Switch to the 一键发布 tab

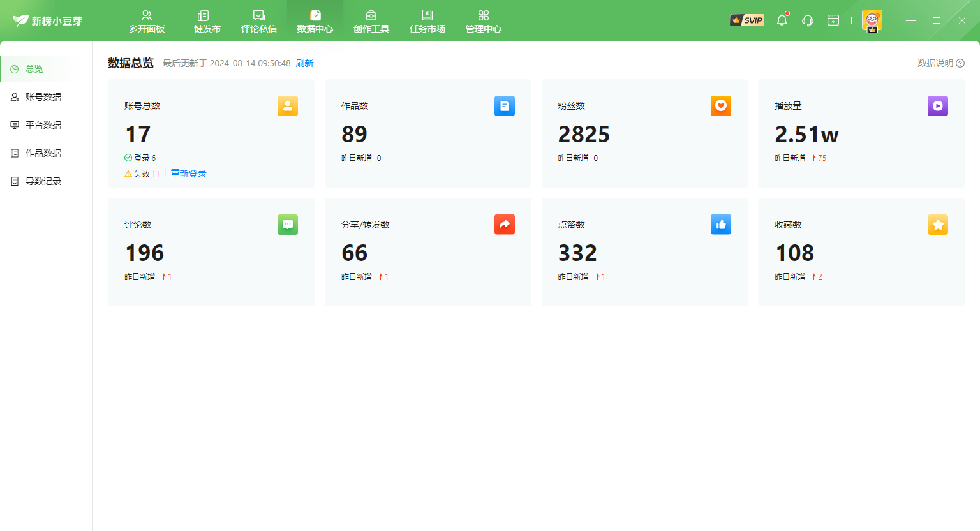tap(203, 21)
